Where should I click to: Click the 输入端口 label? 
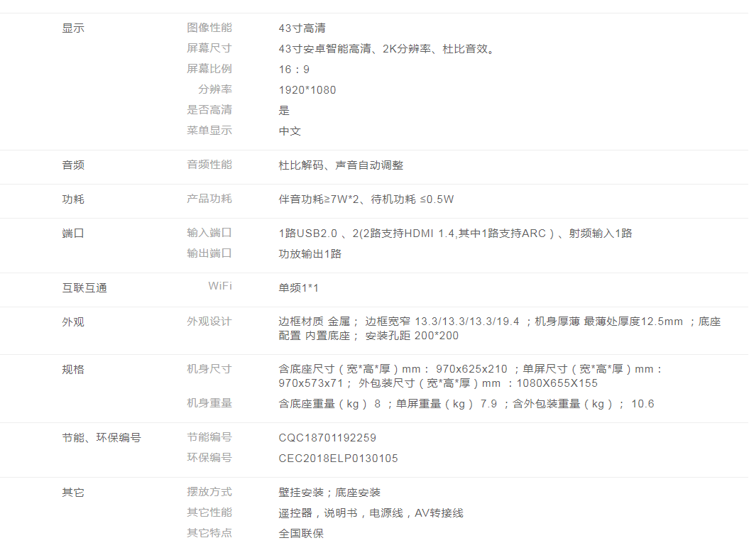(x=209, y=233)
